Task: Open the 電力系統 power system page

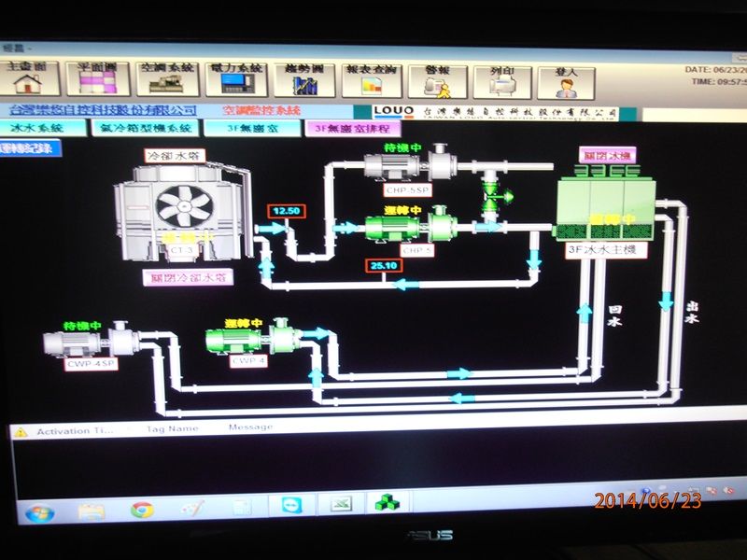Action: 236,81
